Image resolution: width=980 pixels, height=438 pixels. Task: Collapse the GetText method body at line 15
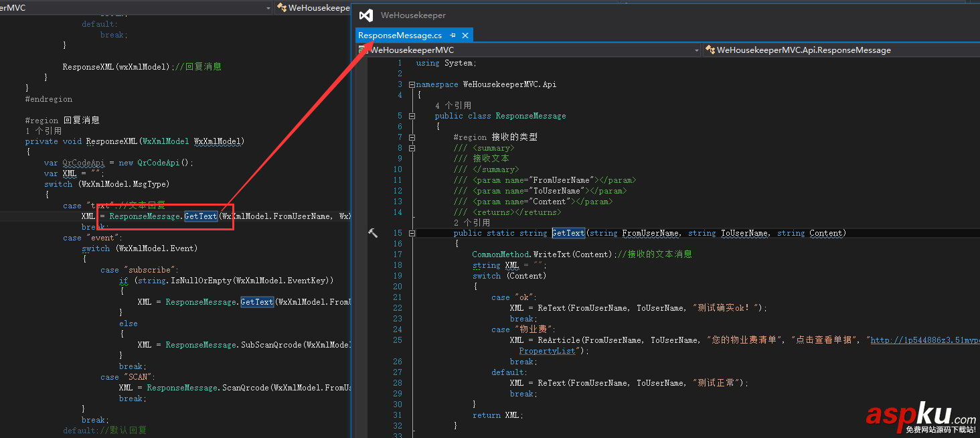[412, 232]
